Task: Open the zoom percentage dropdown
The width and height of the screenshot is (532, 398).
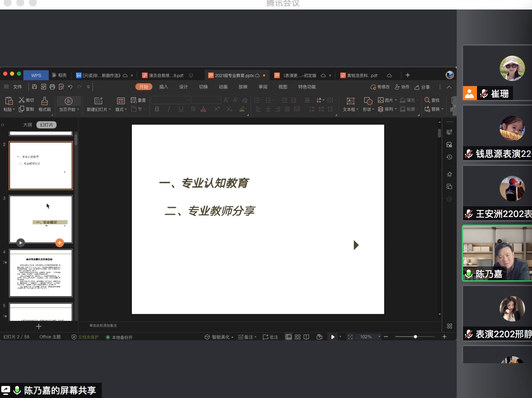Action: (379, 337)
